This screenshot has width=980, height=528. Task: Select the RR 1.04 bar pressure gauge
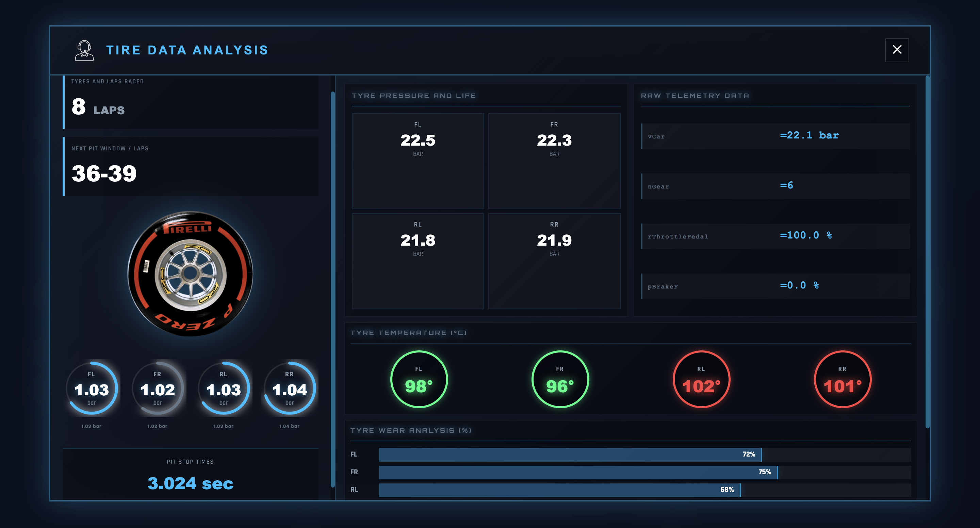(290, 389)
